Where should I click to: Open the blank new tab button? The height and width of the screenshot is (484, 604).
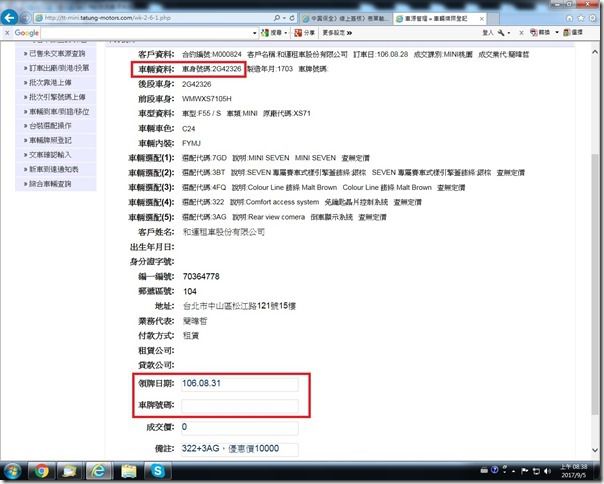[x=493, y=18]
